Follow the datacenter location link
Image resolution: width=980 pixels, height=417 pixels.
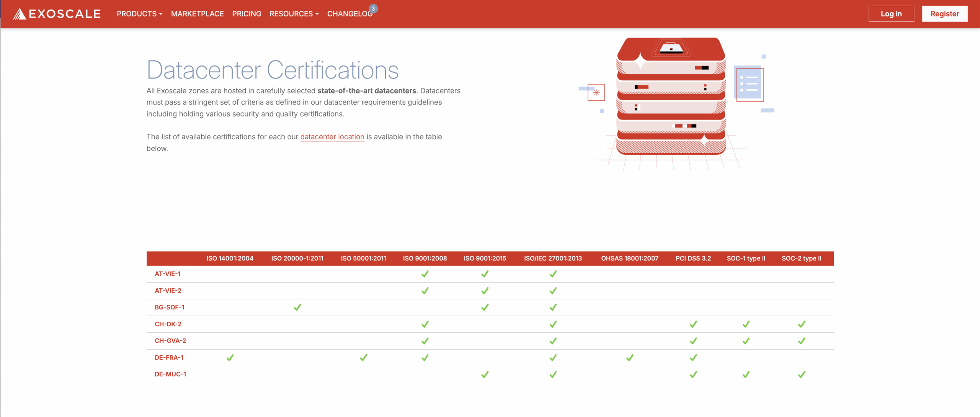[332, 137]
